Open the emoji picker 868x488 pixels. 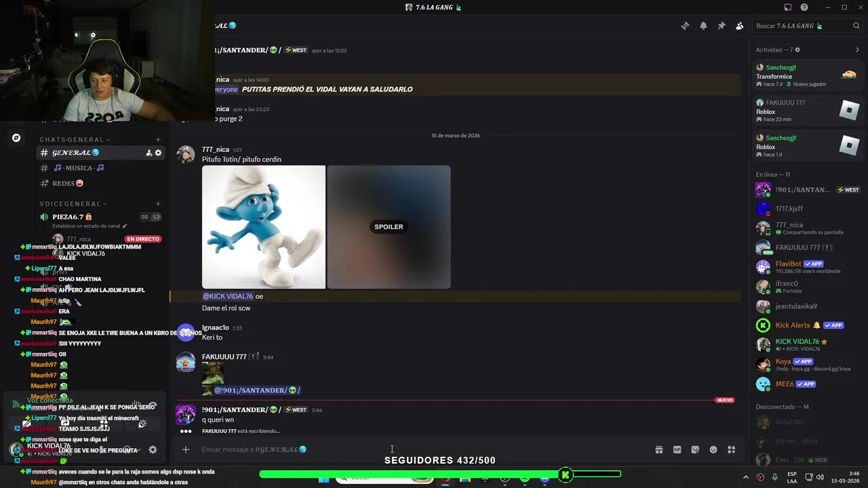(x=713, y=449)
